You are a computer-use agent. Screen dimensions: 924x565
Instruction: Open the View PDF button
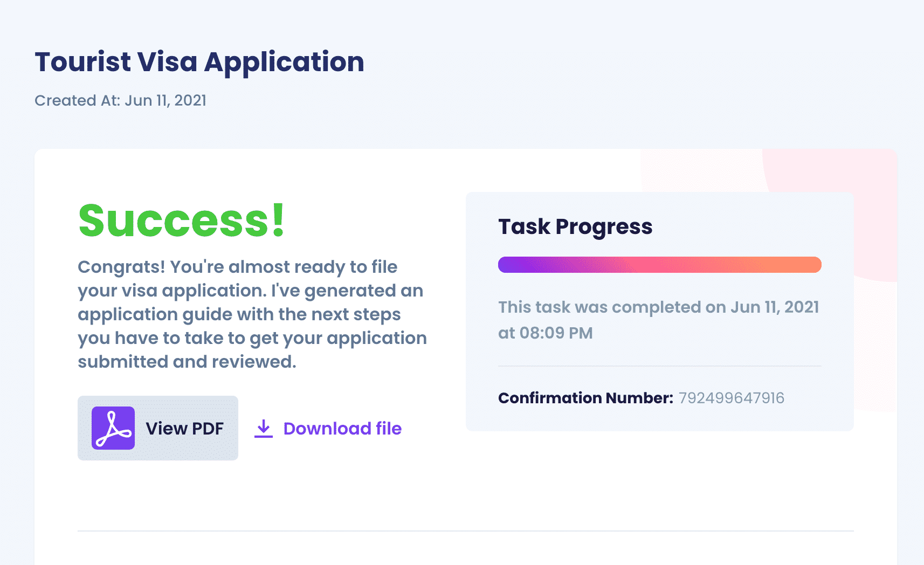[x=158, y=428]
